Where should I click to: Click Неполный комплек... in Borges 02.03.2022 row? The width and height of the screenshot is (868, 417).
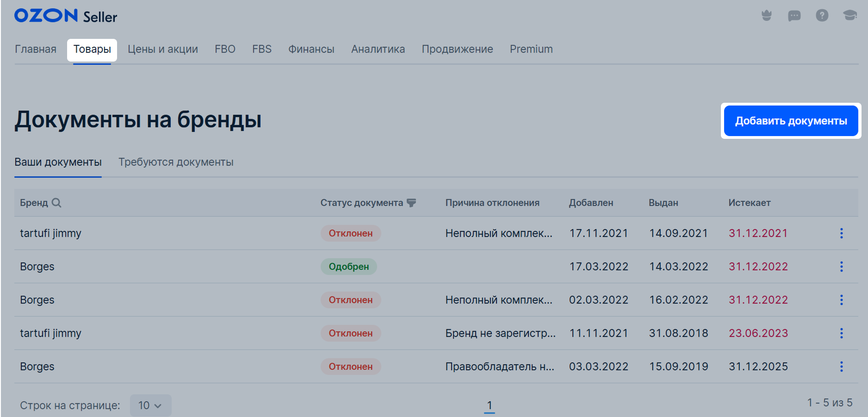(499, 300)
